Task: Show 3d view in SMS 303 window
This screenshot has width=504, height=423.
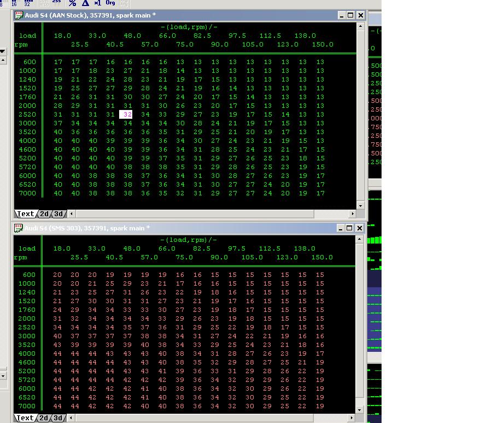Action: tap(58, 418)
